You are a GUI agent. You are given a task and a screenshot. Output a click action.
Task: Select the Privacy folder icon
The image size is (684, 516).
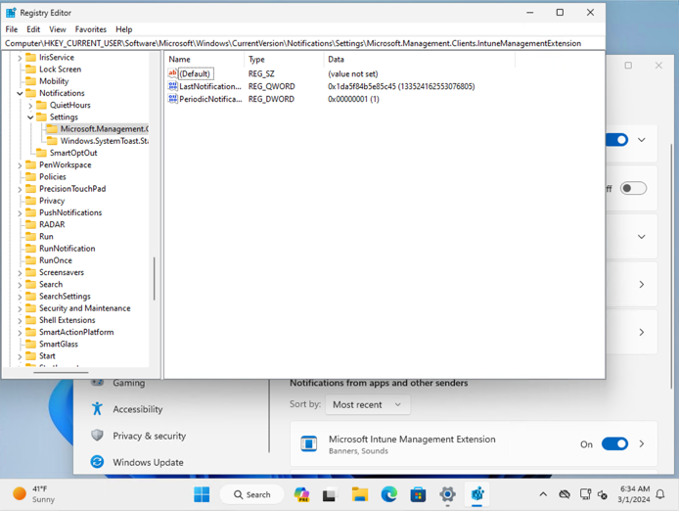(x=31, y=201)
